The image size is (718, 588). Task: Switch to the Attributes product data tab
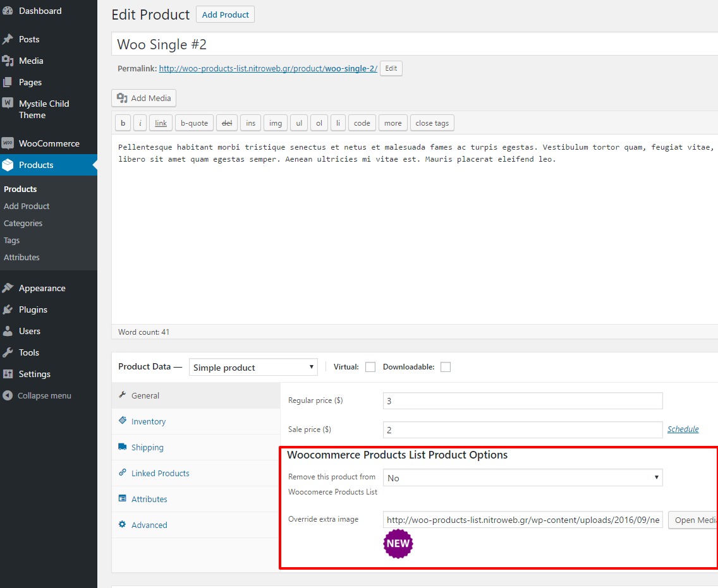coord(196,499)
